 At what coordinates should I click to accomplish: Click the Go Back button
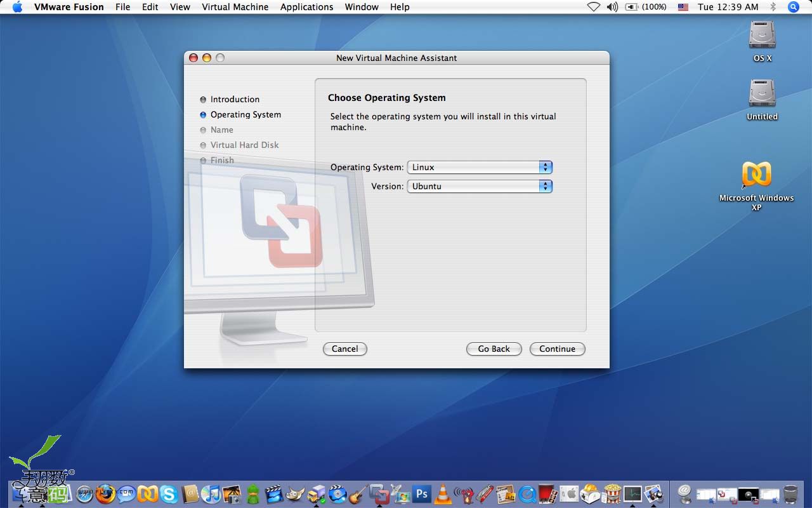click(x=494, y=349)
